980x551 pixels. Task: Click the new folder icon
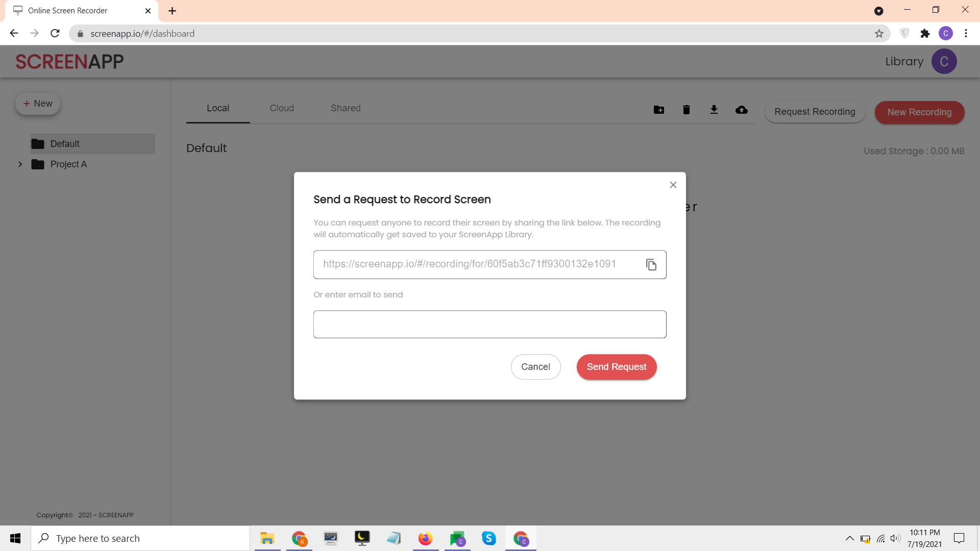point(659,110)
